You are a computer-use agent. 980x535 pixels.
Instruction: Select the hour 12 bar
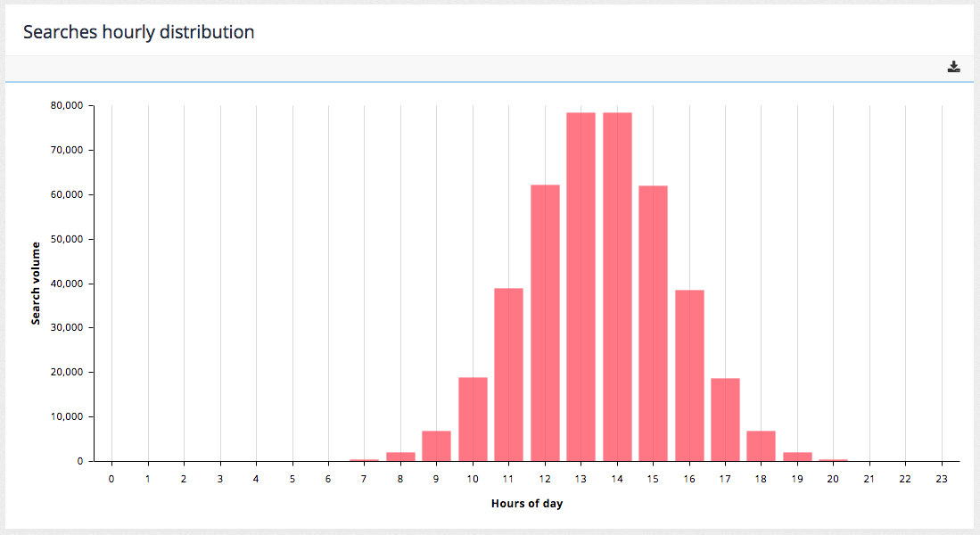tap(546, 321)
